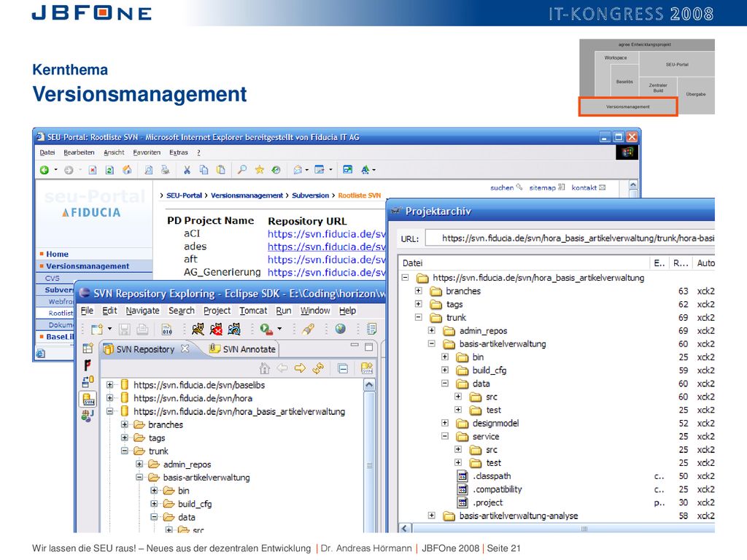Click Add SVN Repository icon in view toolbar

[367, 368]
